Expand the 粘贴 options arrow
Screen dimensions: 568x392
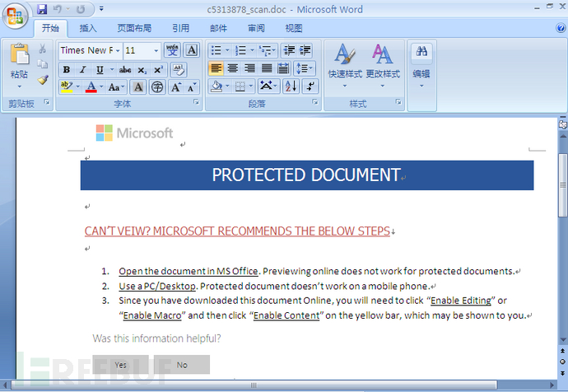click(20, 86)
